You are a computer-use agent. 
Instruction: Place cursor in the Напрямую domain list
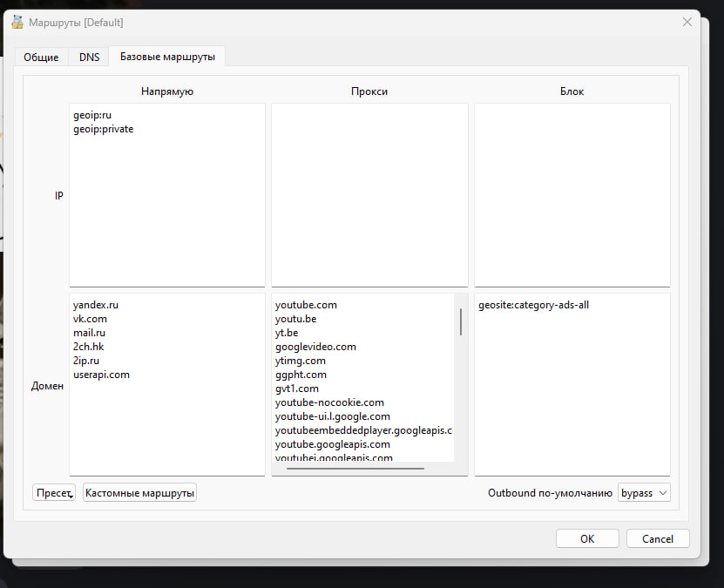tap(167, 384)
